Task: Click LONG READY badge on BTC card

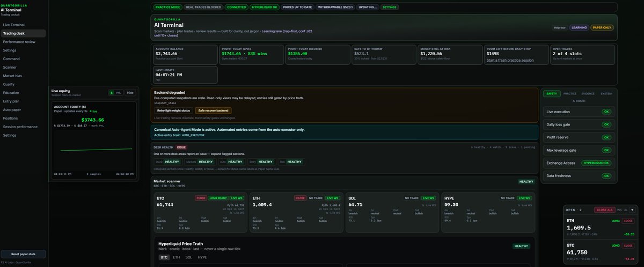Action: [218, 198]
